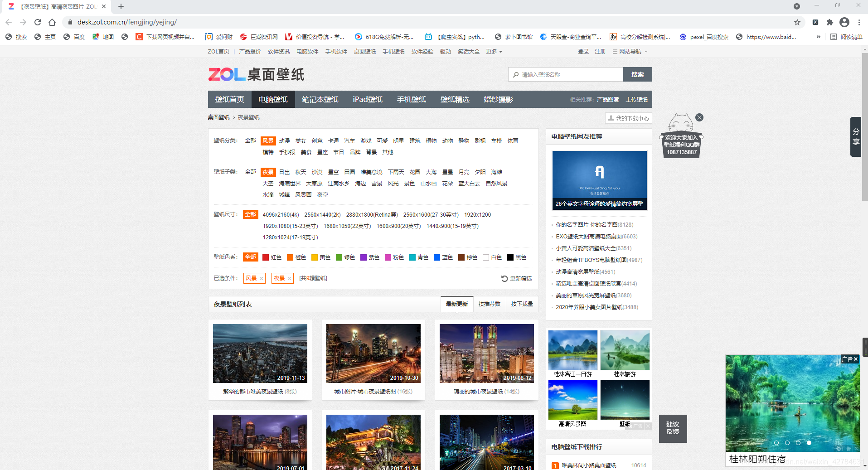Switch to 手机壁纸 navigation tab
This screenshot has width=868, height=470.
coord(412,99)
